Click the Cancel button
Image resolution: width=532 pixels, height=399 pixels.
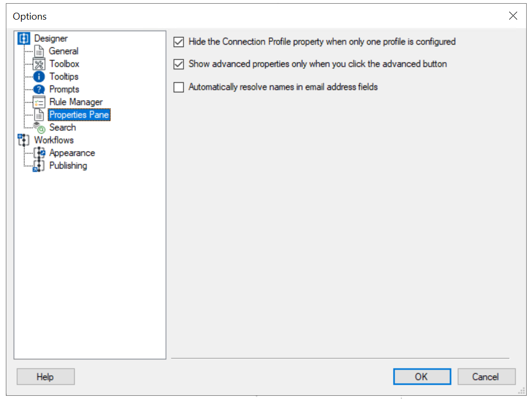(486, 377)
